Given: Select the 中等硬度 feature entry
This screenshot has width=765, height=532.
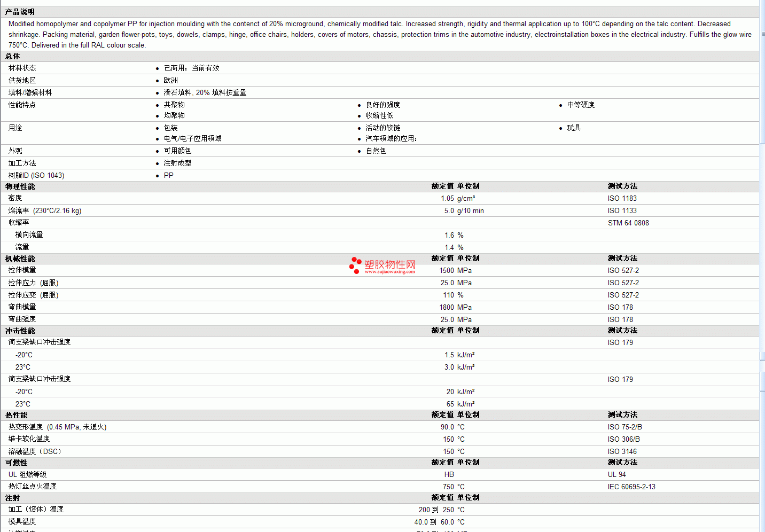Looking at the screenshot, I should (x=581, y=105).
